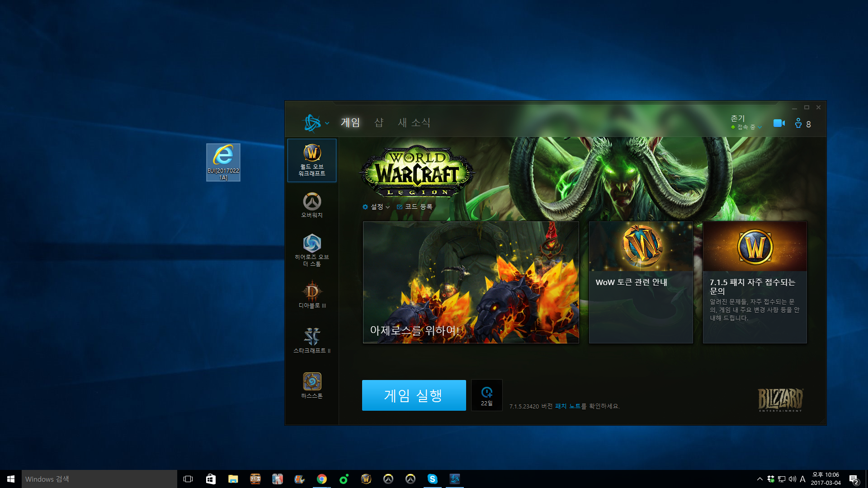Image resolution: width=868 pixels, height=488 pixels.
Task: Open the friends list icon showing 8
Action: (803, 123)
